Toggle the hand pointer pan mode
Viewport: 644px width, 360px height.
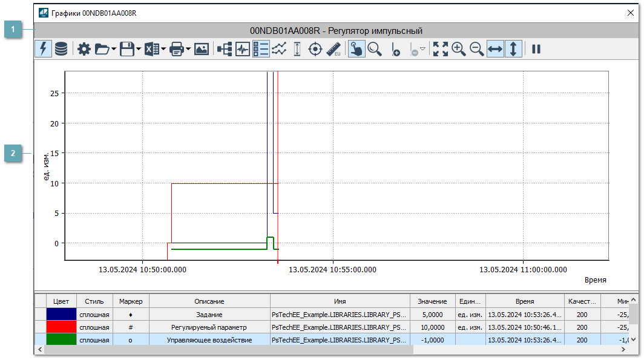[x=356, y=50]
